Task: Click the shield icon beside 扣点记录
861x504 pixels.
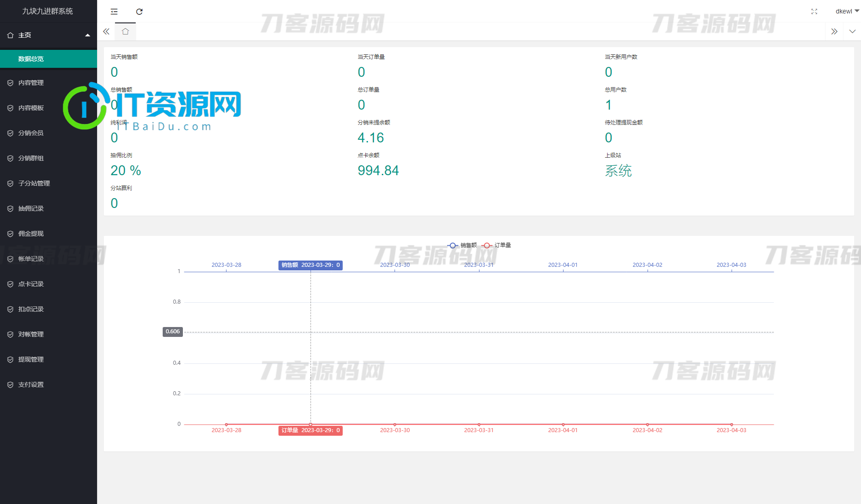Action: click(x=10, y=309)
